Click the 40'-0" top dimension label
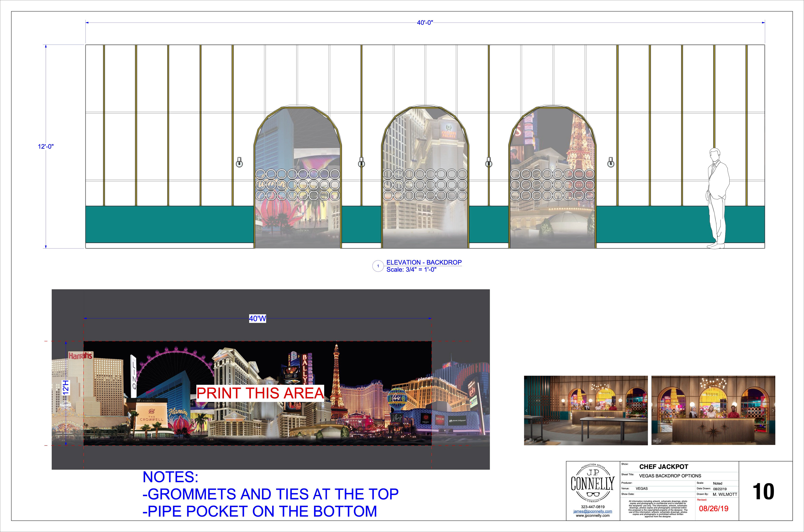The image size is (804, 532). [x=425, y=23]
